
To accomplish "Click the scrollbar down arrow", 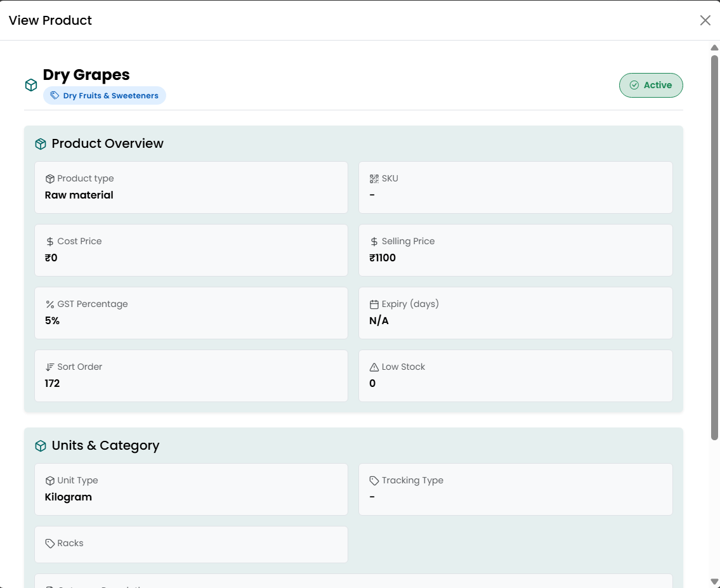I will (714, 581).
